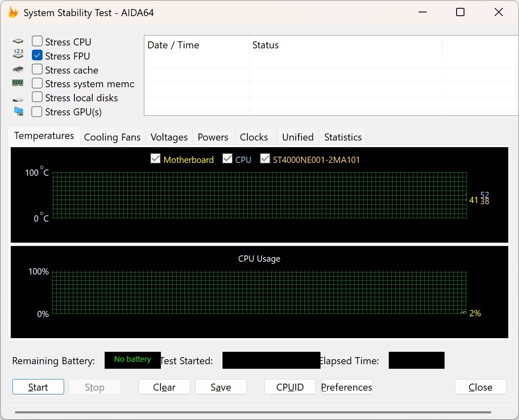Open the Voltages tab
The image size is (519, 420).
tap(169, 137)
